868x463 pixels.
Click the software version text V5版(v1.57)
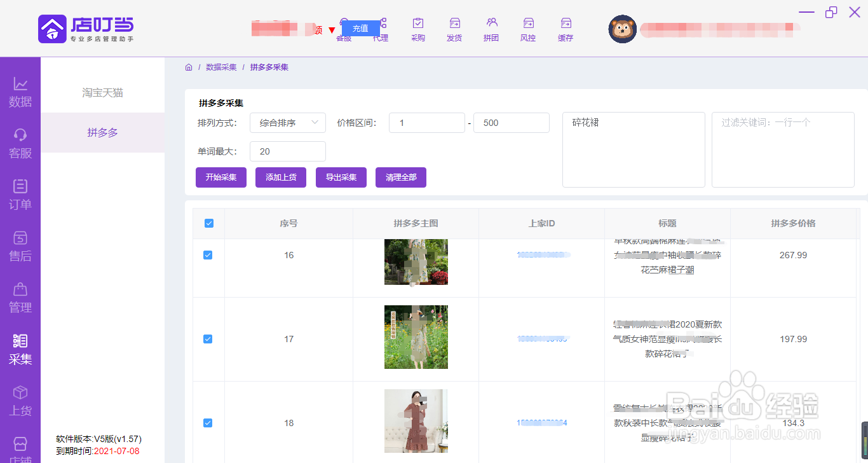pyautogui.click(x=118, y=439)
